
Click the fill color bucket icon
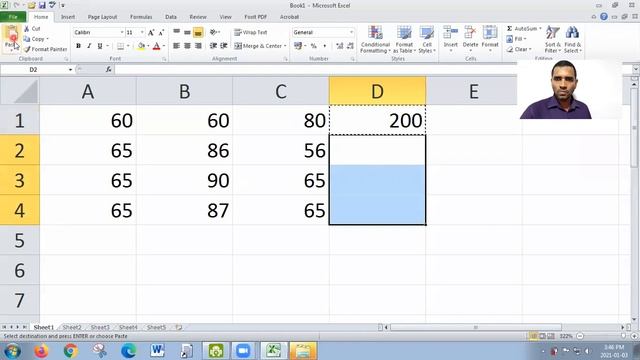[141, 46]
